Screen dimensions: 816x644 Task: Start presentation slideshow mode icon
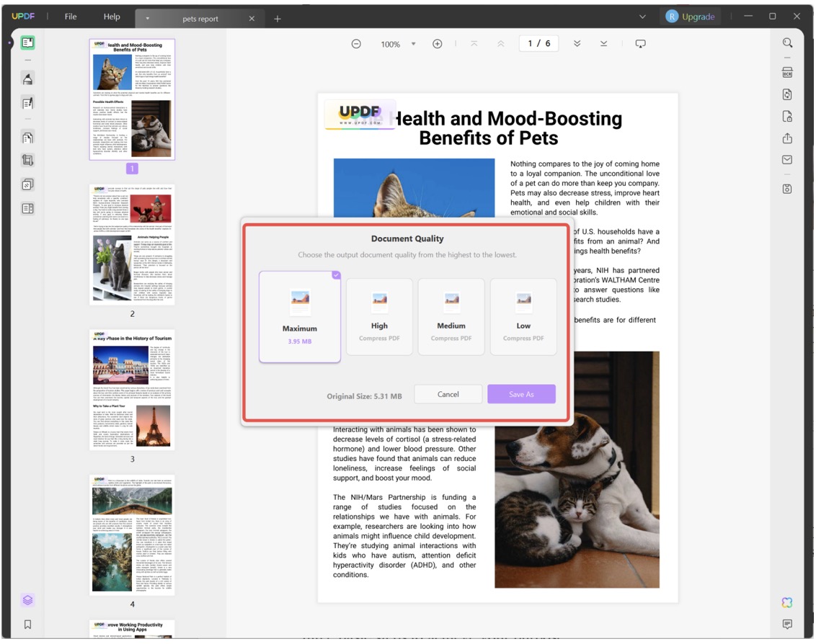tap(640, 44)
